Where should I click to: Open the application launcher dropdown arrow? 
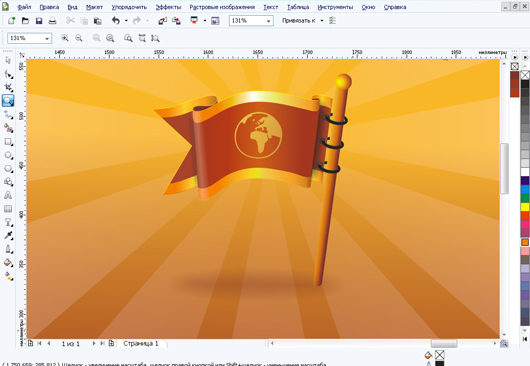pos(204,21)
